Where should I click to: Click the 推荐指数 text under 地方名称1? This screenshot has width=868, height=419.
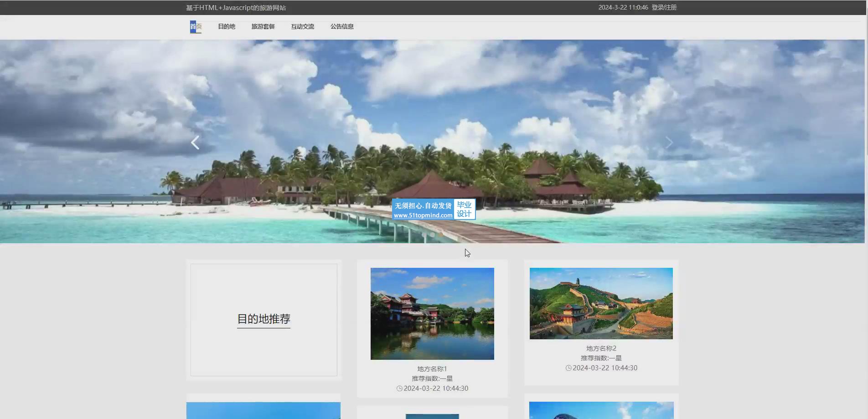coord(432,378)
